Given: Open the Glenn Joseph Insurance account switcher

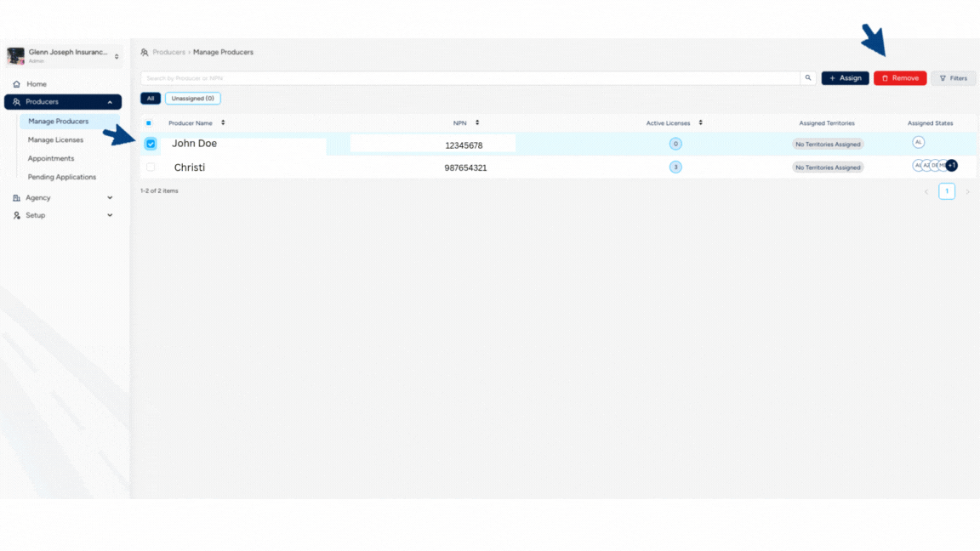Looking at the screenshot, I should (x=117, y=57).
